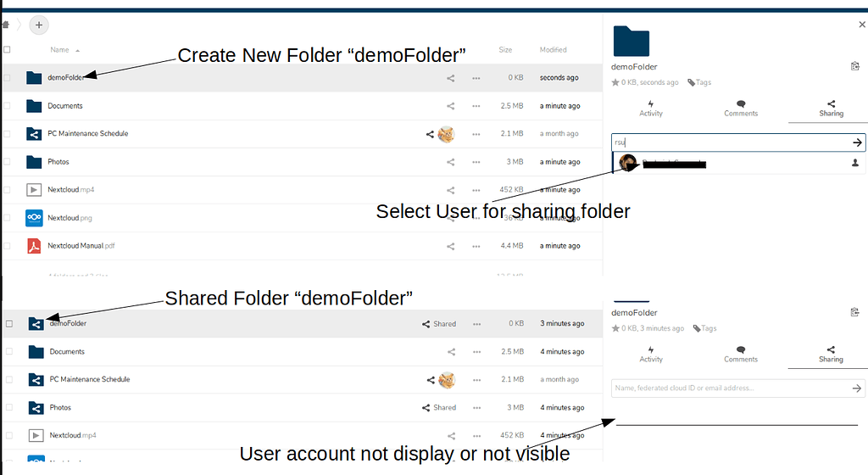Open more-actions menu on demoFolder modified seconds ago

pyautogui.click(x=476, y=78)
